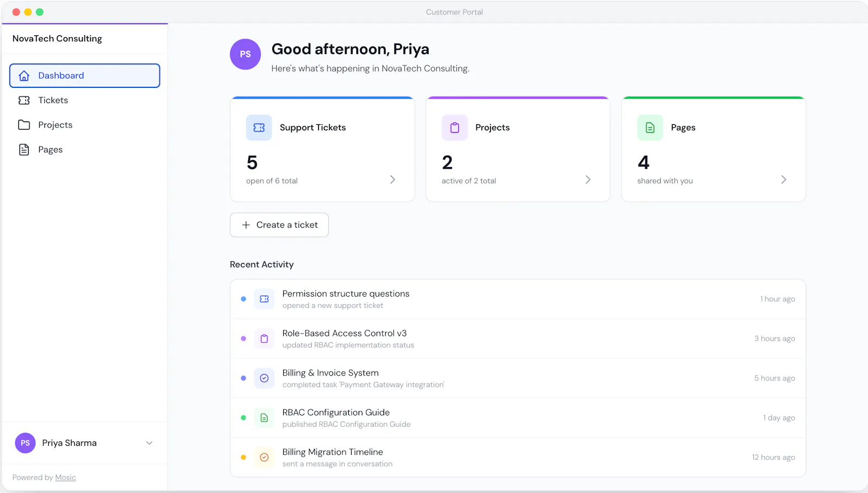This screenshot has height=493, width=868.
Task: Click the '5 hours ago' timestamp
Action: (x=775, y=379)
